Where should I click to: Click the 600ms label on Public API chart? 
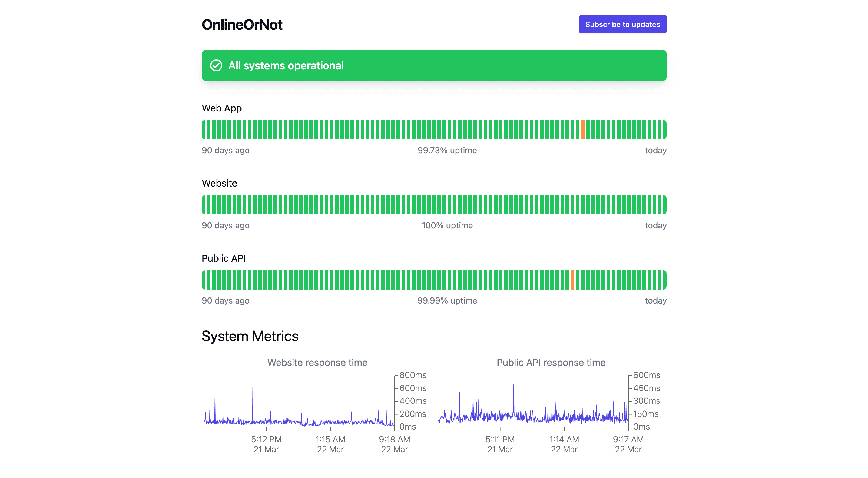click(x=647, y=375)
